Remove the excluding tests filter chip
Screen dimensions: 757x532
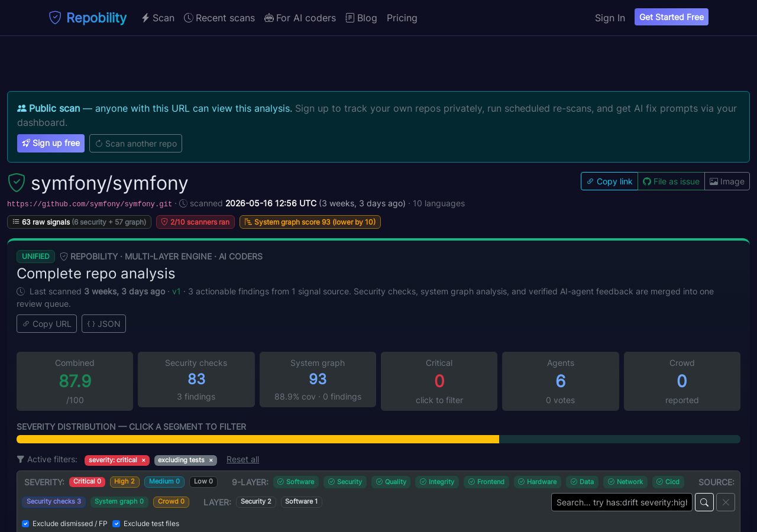[211, 460]
